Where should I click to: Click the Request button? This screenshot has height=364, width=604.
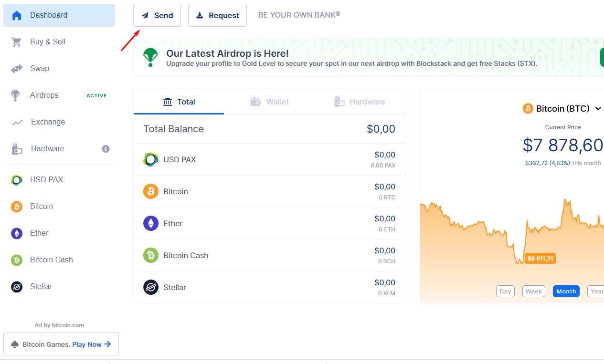tap(217, 15)
